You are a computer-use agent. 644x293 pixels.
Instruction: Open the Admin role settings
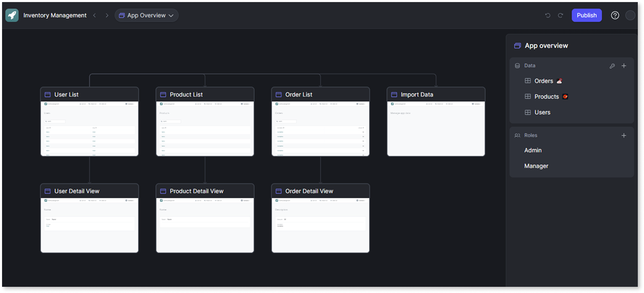click(x=533, y=150)
